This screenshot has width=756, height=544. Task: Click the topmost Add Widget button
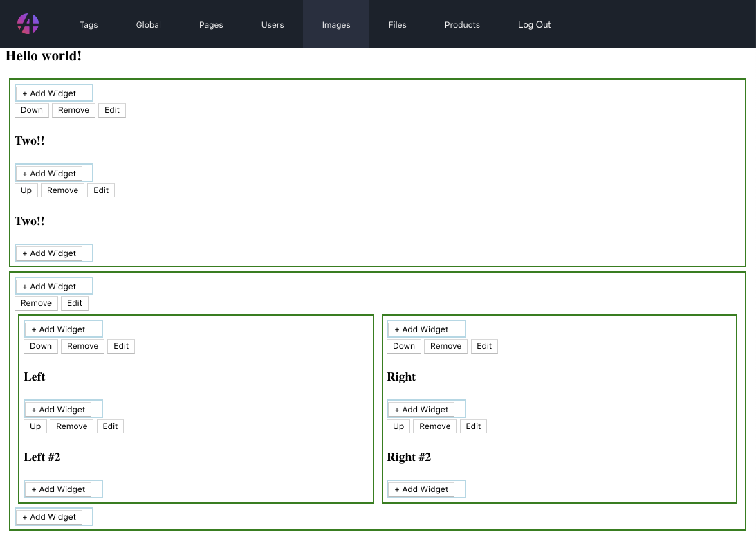(49, 93)
